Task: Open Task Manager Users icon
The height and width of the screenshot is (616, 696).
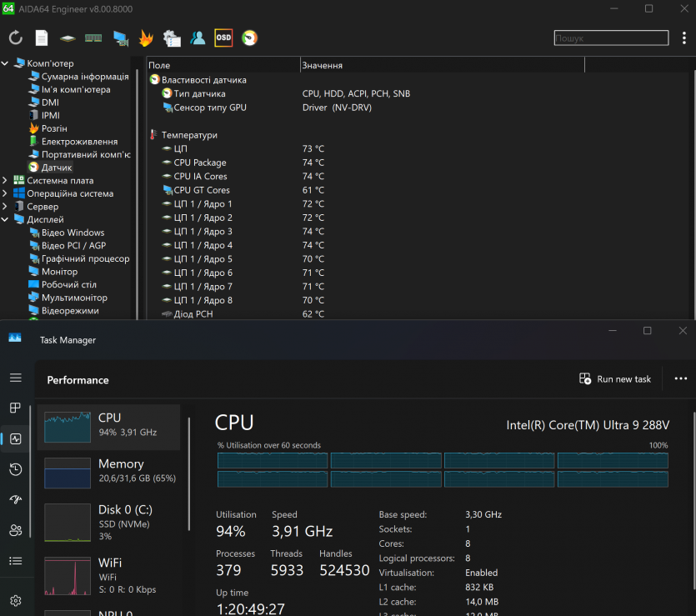Action: tap(15, 530)
